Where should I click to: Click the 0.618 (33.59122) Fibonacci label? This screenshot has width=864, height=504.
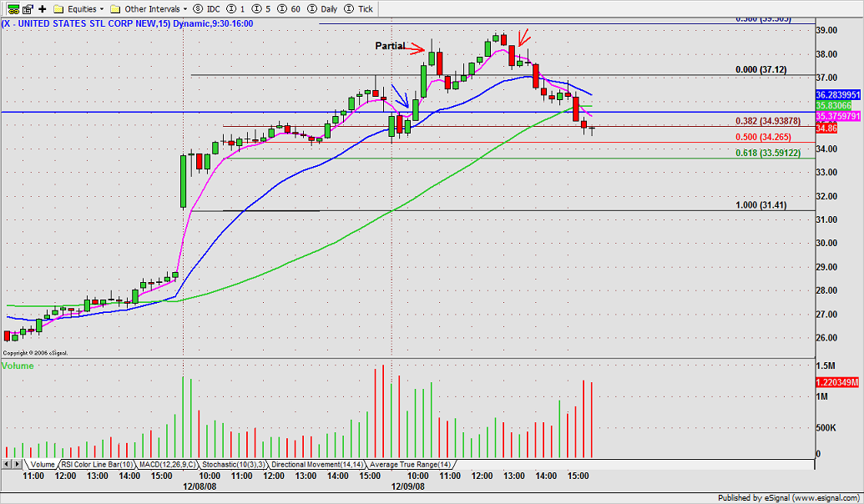(x=768, y=153)
